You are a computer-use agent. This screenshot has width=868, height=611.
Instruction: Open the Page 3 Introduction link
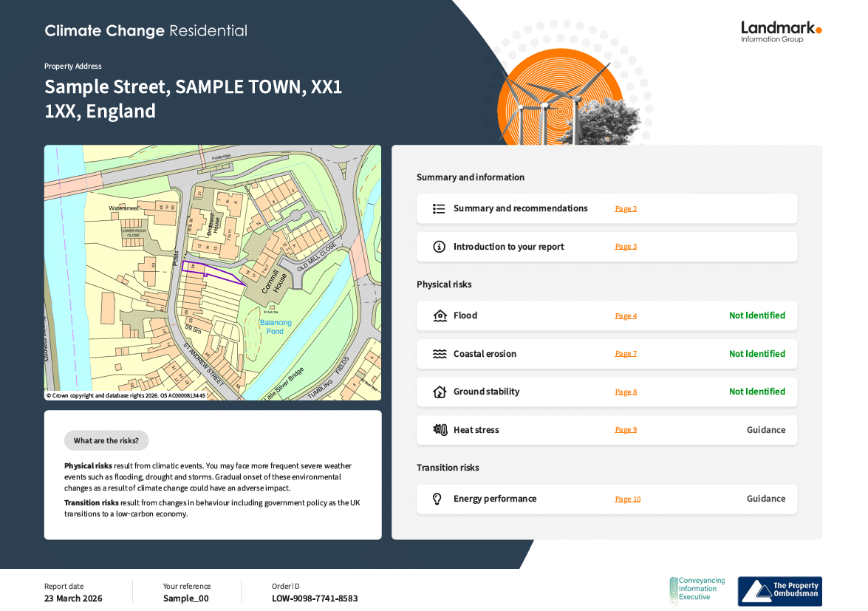[x=626, y=247]
